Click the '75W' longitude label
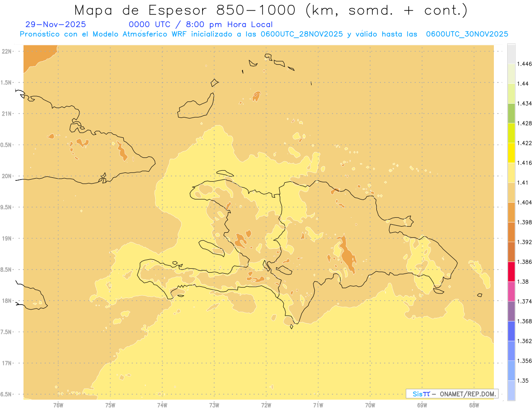The height and width of the screenshot is (411, 532). click(x=110, y=405)
